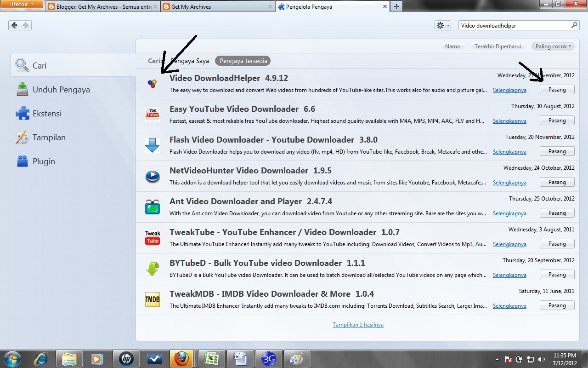Click the Firefox taskbar icon
588x368 pixels.
pyautogui.click(x=182, y=358)
